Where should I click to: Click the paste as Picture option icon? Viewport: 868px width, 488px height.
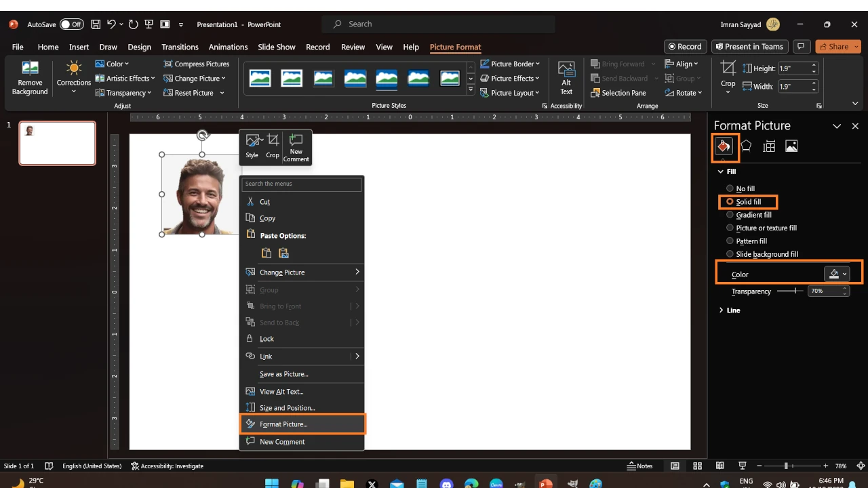(283, 253)
